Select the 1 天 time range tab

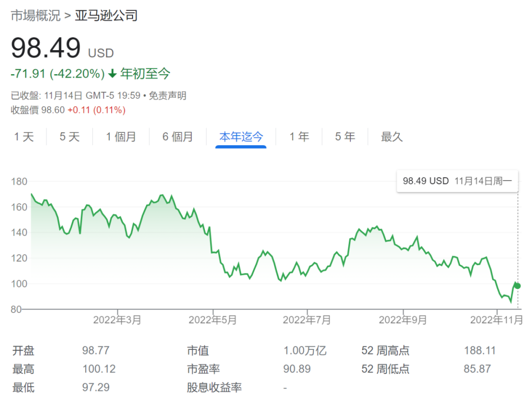[24, 137]
